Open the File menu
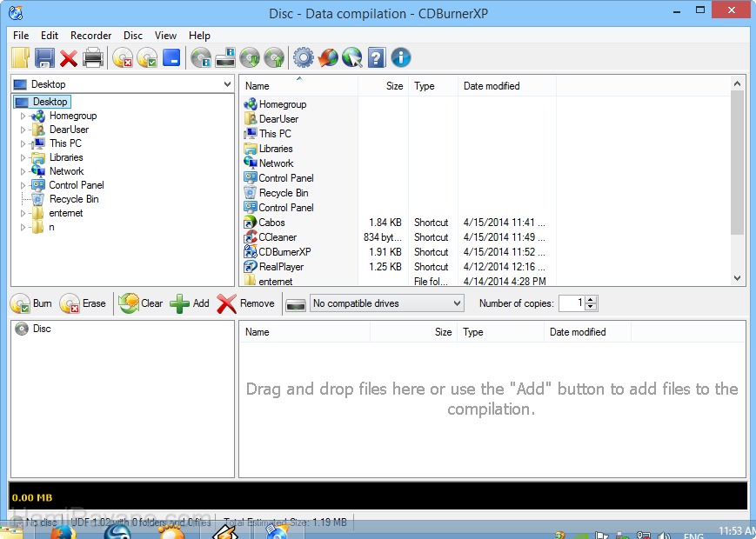Screen dimensions: 756x539 click(21, 36)
